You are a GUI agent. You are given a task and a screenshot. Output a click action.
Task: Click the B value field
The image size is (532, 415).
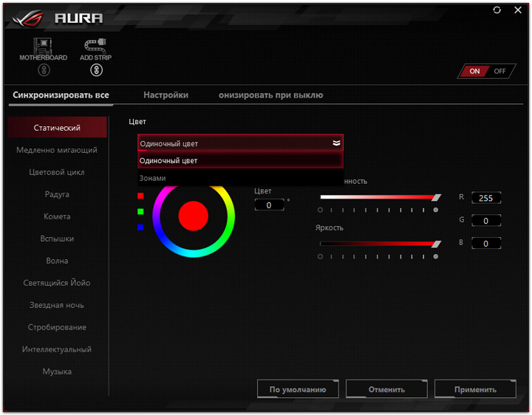point(486,244)
